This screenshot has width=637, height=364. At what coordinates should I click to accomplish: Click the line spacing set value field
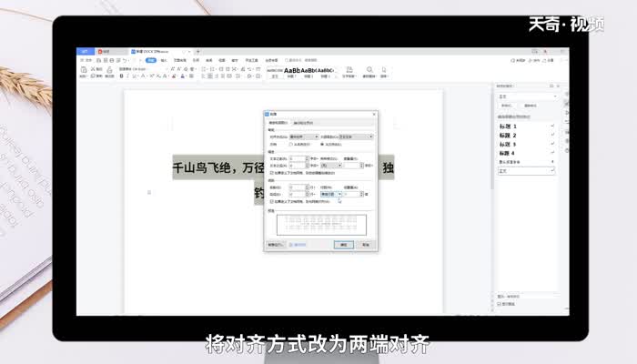coord(351,194)
